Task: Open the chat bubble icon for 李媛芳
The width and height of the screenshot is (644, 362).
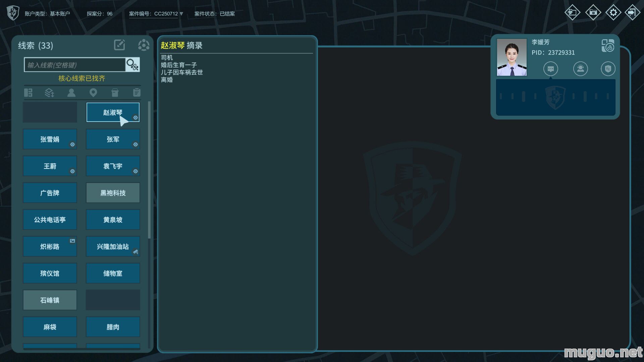Action: tap(550, 69)
